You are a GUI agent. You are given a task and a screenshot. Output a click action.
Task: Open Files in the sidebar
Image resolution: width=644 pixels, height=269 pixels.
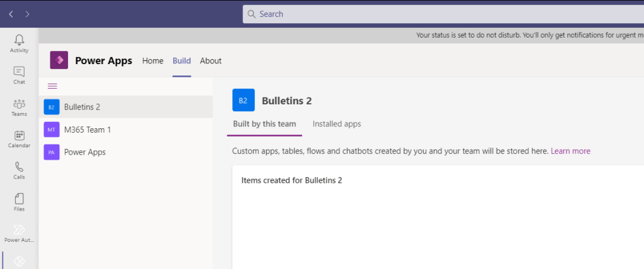(19, 201)
